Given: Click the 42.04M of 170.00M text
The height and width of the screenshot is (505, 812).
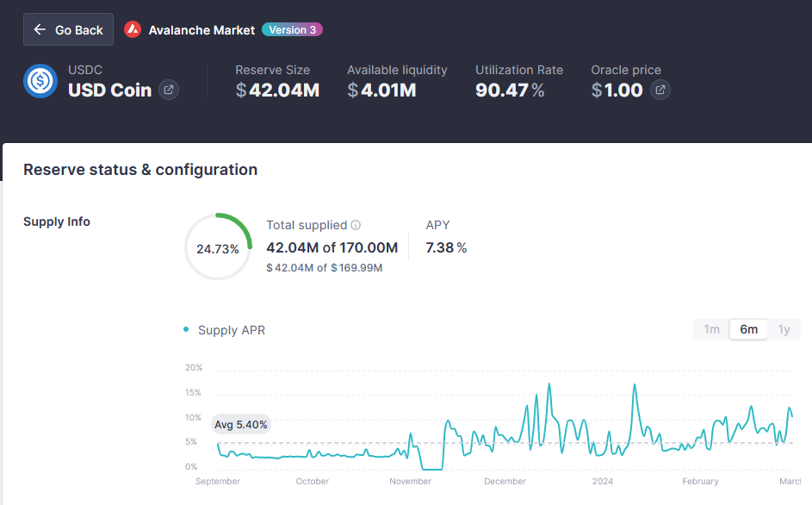Looking at the screenshot, I should [x=332, y=248].
